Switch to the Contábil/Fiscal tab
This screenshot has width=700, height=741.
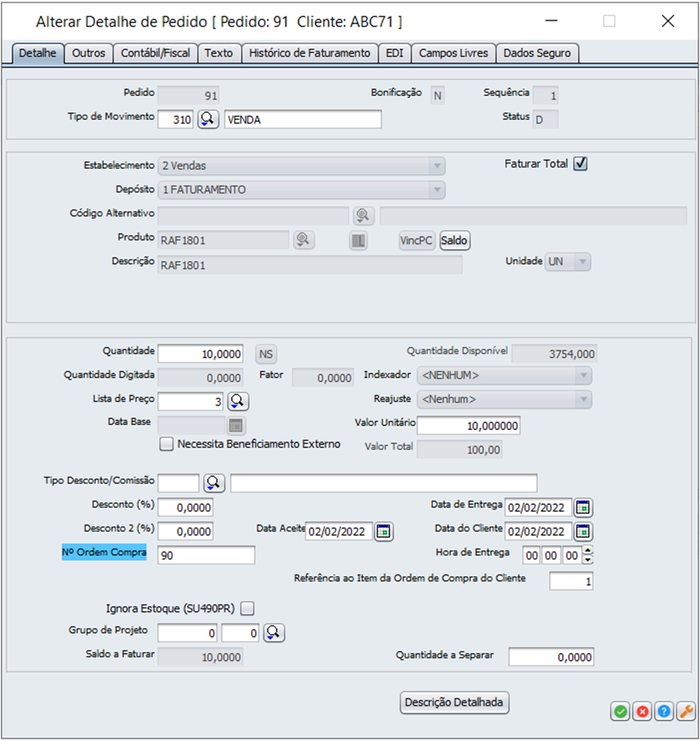[x=155, y=53]
